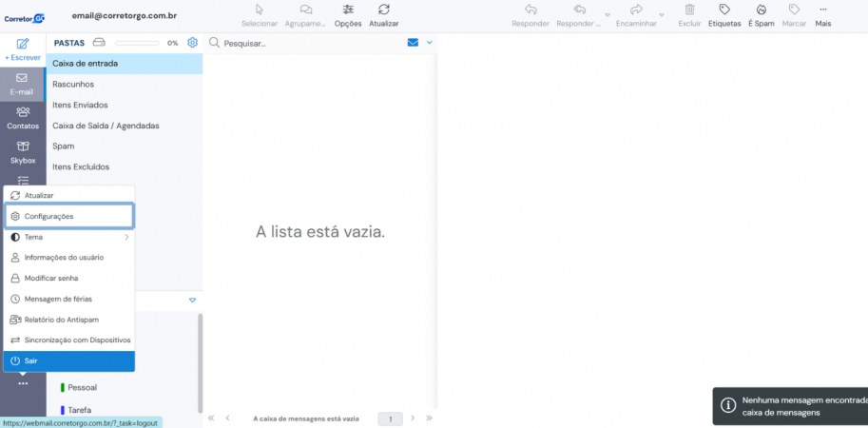Click the page number field
868x428 pixels.
click(x=391, y=419)
